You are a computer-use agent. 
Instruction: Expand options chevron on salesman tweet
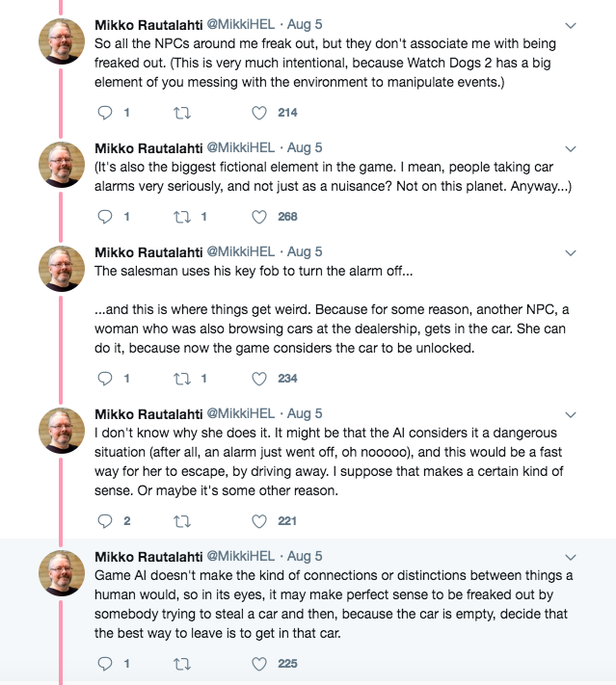coord(570,252)
